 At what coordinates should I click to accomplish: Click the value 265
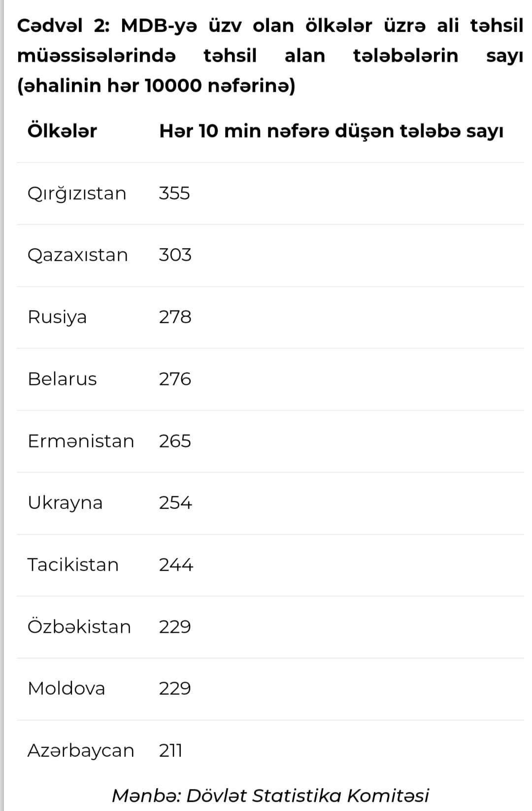pos(175,441)
